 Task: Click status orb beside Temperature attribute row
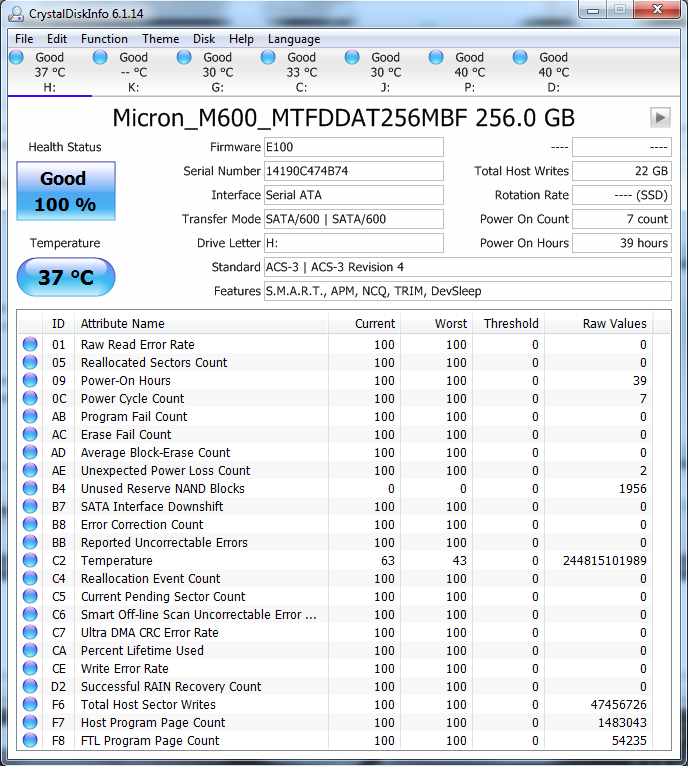coord(31,561)
